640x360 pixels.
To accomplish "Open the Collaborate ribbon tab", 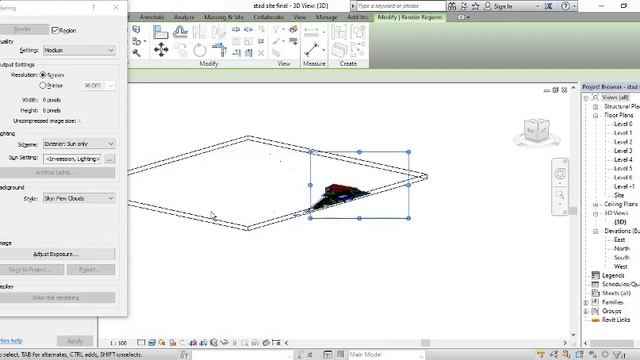I will (268, 17).
